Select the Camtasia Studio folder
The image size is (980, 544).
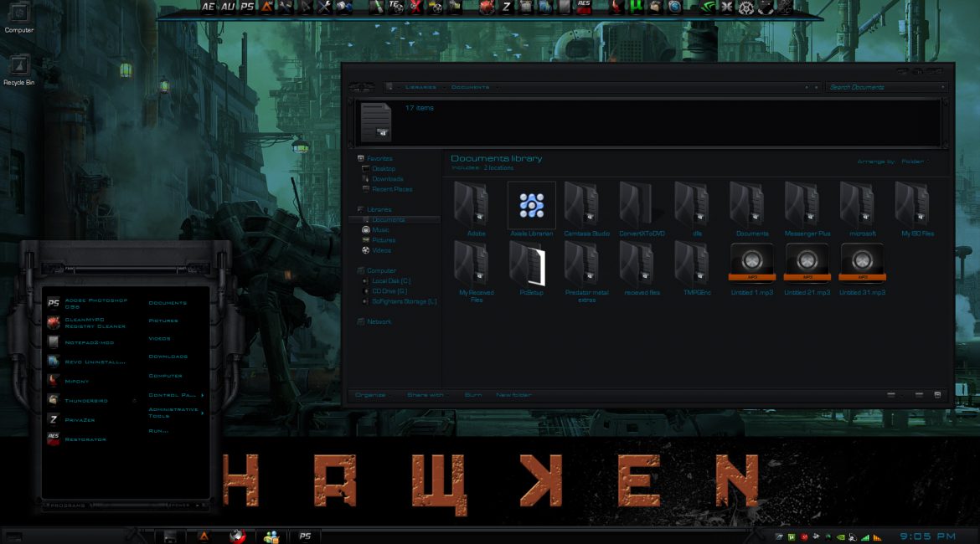point(586,208)
